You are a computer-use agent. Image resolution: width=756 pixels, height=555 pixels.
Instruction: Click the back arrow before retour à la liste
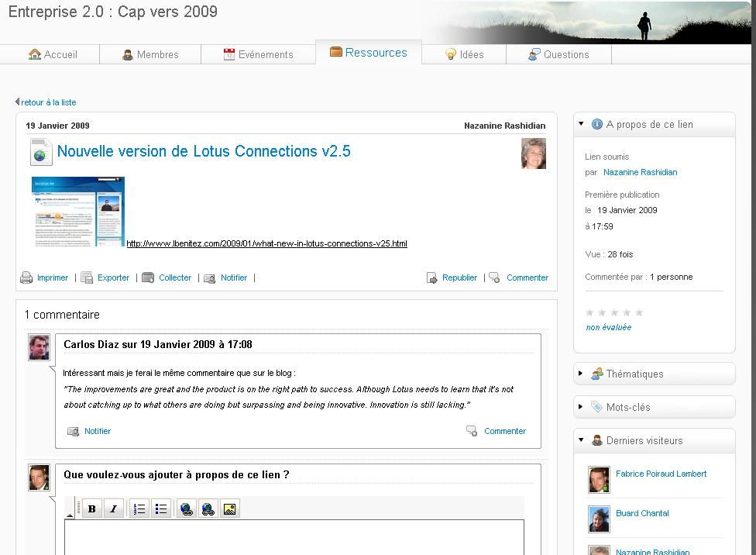17,102
